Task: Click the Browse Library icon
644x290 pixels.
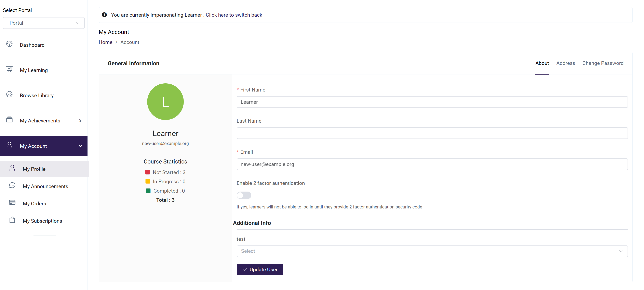Action: [x=9, y=94]
